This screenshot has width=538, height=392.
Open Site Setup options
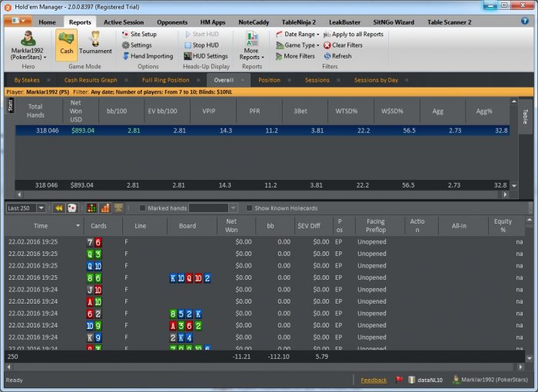(143, 35)
